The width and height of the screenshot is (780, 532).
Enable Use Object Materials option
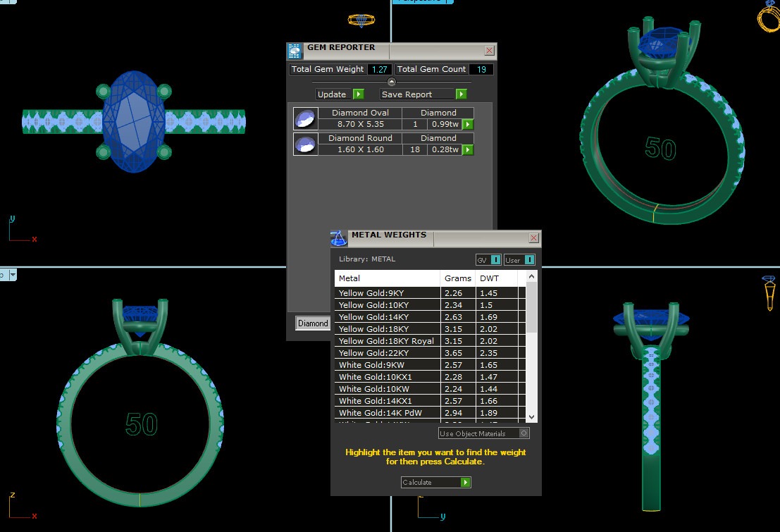tap(524, 433)
